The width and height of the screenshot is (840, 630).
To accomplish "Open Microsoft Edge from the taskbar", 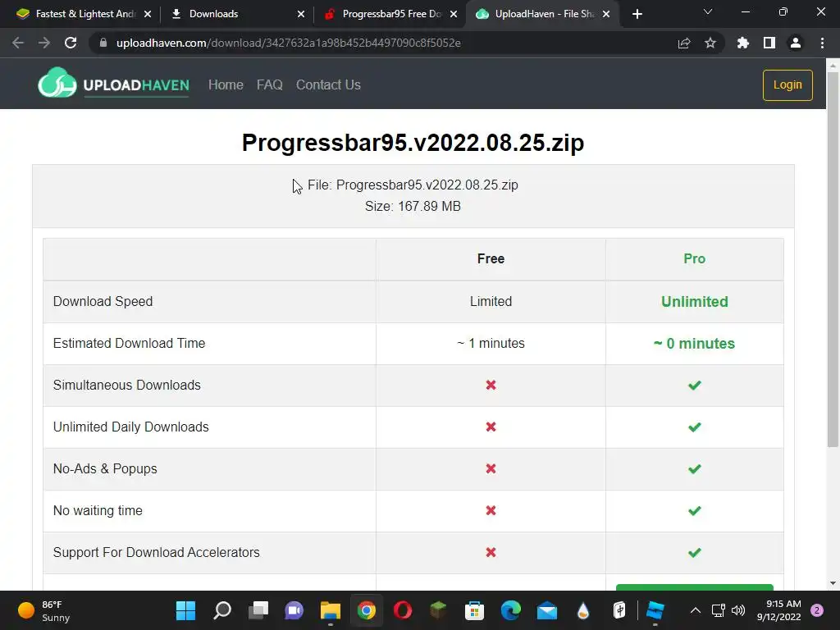I will coord(510,610).
